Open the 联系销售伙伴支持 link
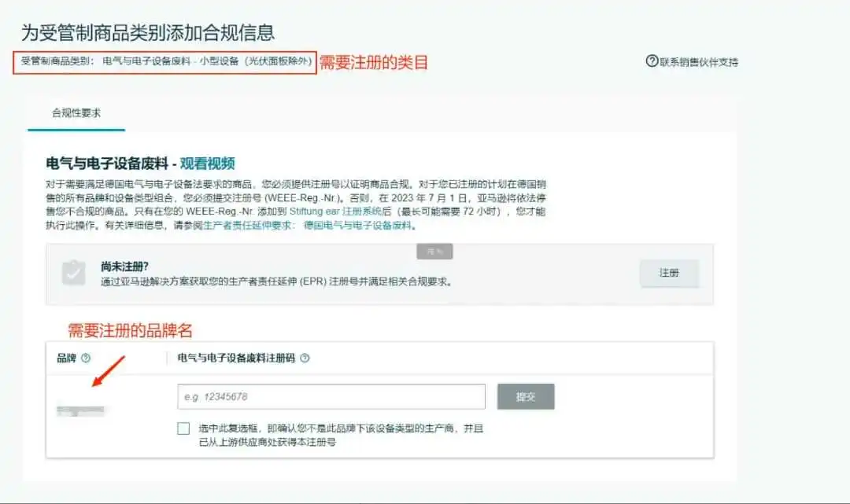The image size is (850, 504). click(x=699, y=62)
